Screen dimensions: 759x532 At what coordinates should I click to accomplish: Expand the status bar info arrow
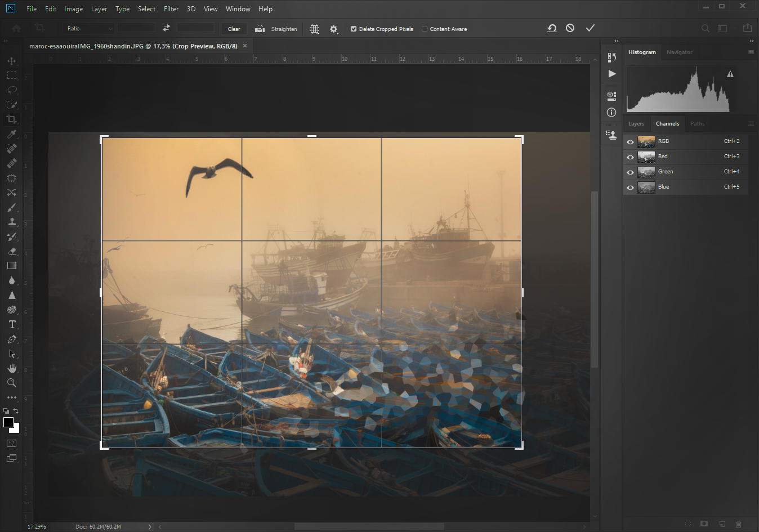(149, 527)
